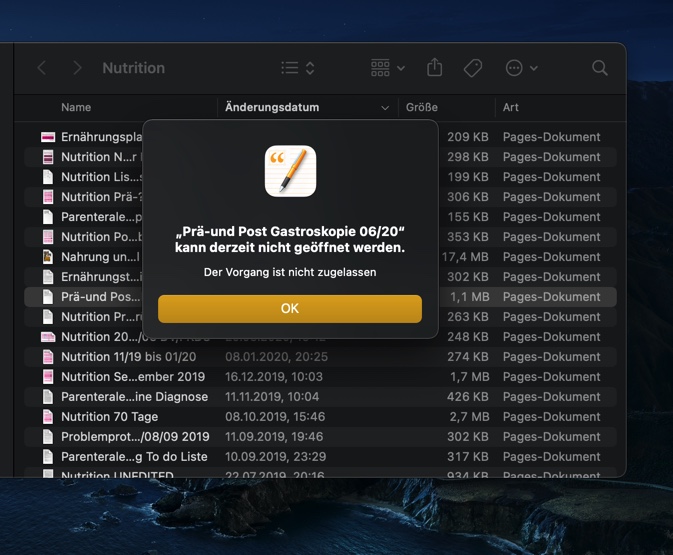The image size is (673, 555).
Task: Go forward with the right chevron
Action: tap(77, 68)
